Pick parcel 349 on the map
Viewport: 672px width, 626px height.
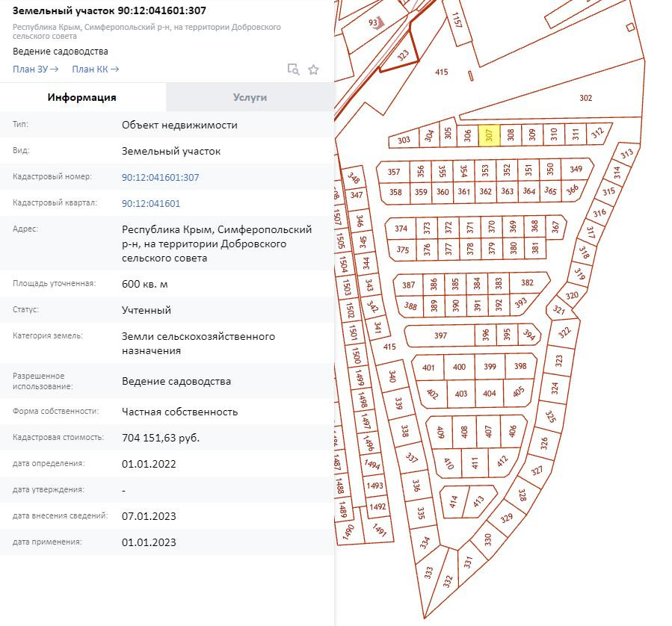(575, 170)
